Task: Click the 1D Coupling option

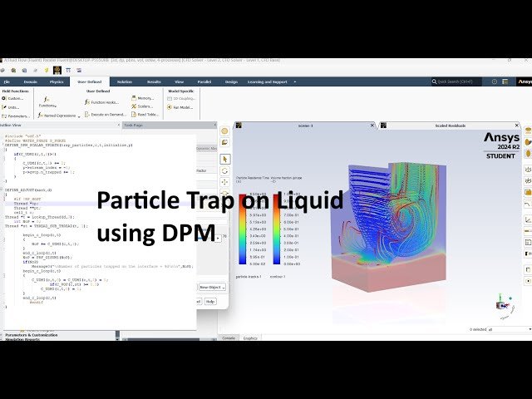Action: pos(181,98)
